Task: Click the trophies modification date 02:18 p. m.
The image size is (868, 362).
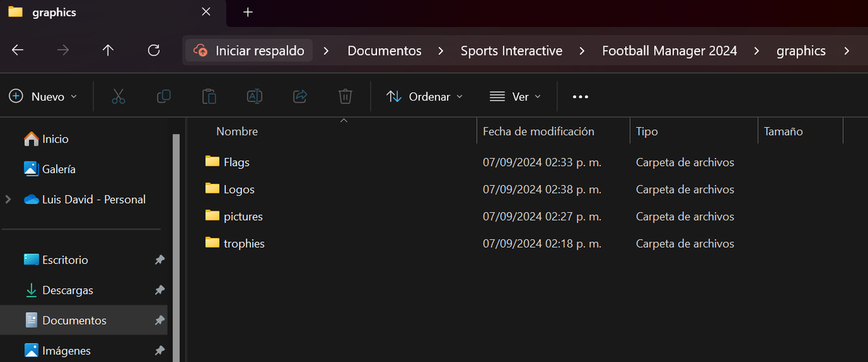Action: 542,243
